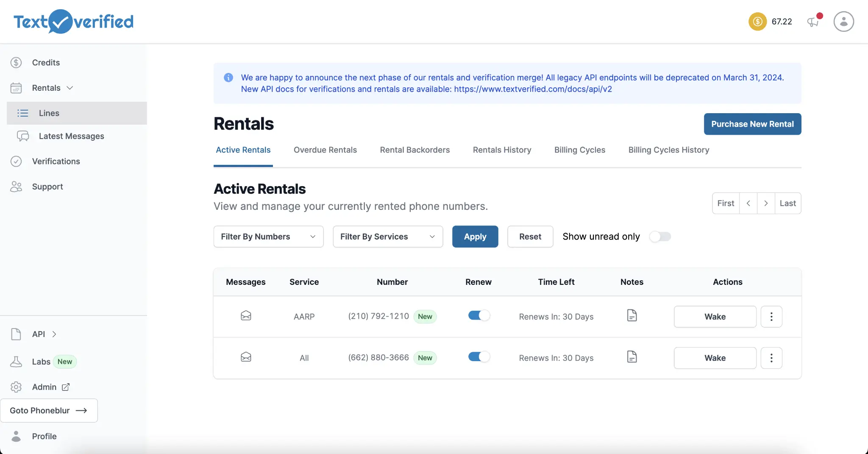Jump to First page

coord(726,203)
